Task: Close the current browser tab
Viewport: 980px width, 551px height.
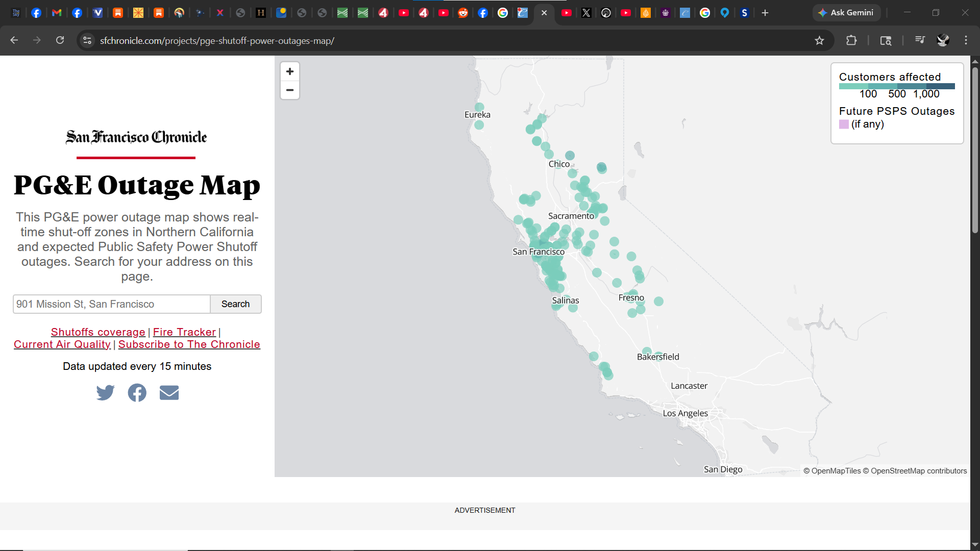Action: 544,13
